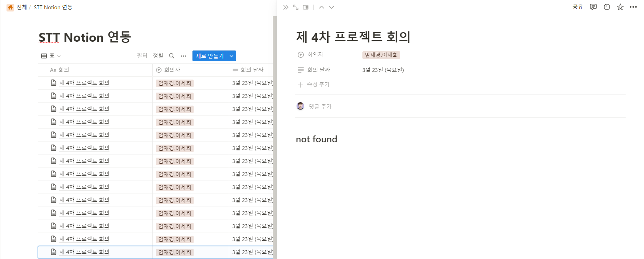The image size is (644, 259).
Task: Close the side peek panel
Action: 285,7
